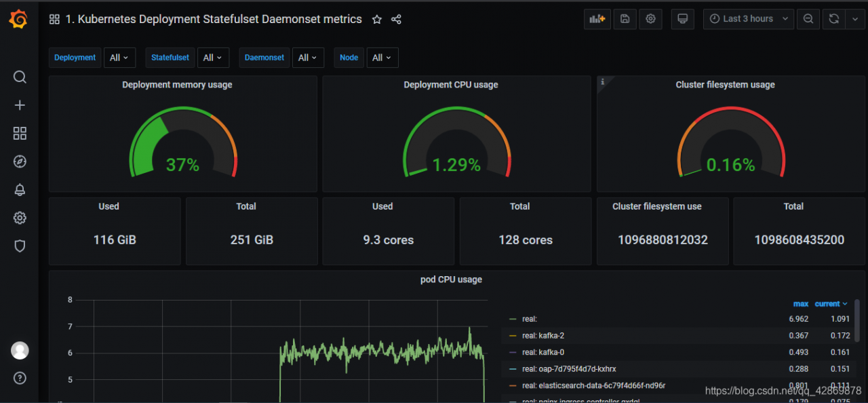
Task: Open Deployment memory usage panel title
Action: [x=177, y=85]
